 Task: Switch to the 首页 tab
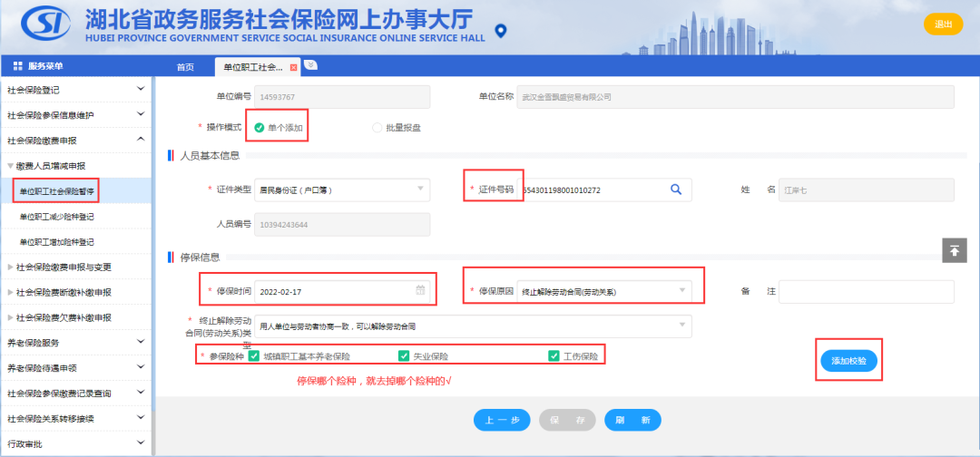[x=185, y=67]
